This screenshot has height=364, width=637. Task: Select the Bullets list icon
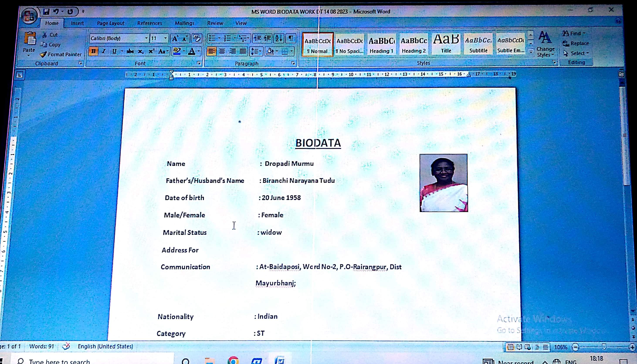click(212, 38)
